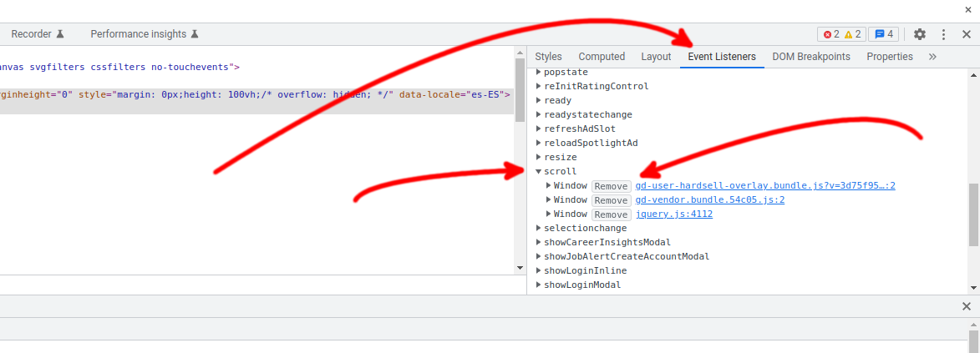Viewport: 980px width, 353px height.
Task: Expand the popstate event entry
Action: (x=539, y=72)
